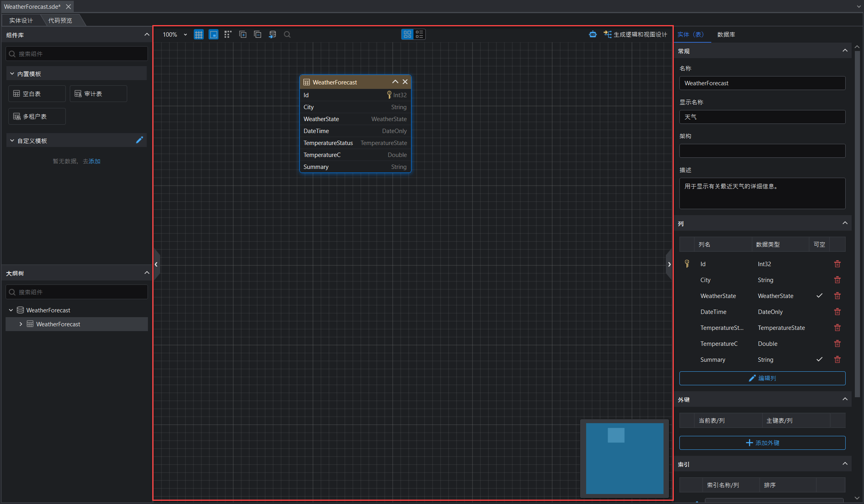Viewport: 864px width, 504px height.
Task: Click the 显示名称 input field
Action: [x=762, y=117]
